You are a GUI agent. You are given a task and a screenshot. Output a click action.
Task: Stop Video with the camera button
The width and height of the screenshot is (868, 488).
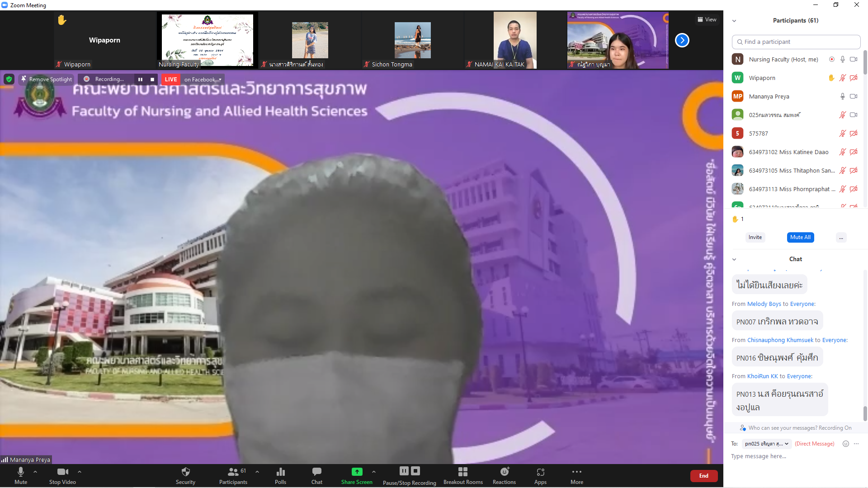pyautogui.click(x=62, y=472)
